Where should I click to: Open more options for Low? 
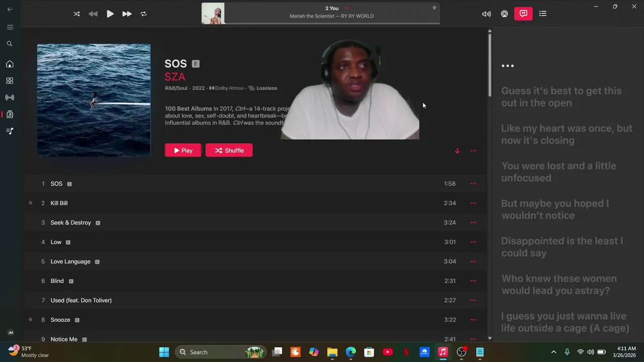click(x=473, y=242)
